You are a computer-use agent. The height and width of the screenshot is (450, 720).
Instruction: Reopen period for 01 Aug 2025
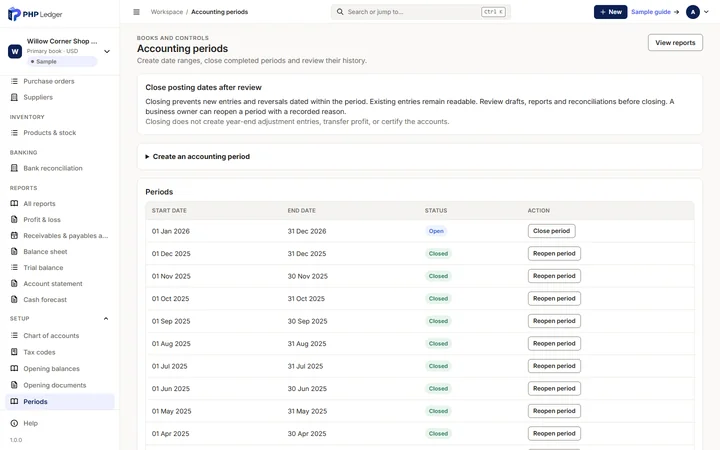pos(554,343)
